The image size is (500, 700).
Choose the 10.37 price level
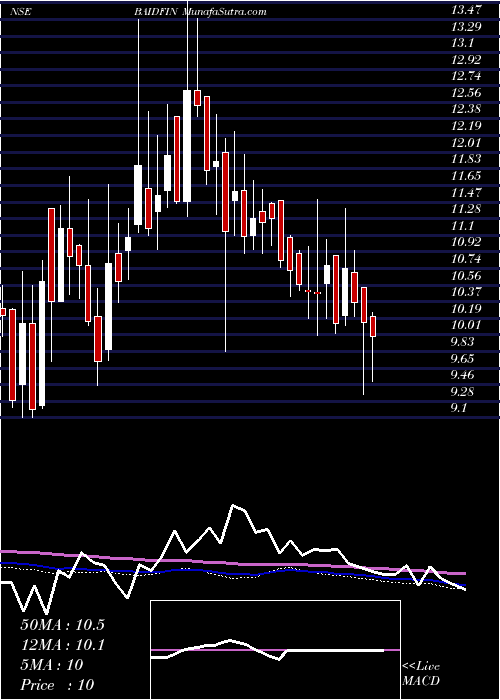(x=466, y=292)
